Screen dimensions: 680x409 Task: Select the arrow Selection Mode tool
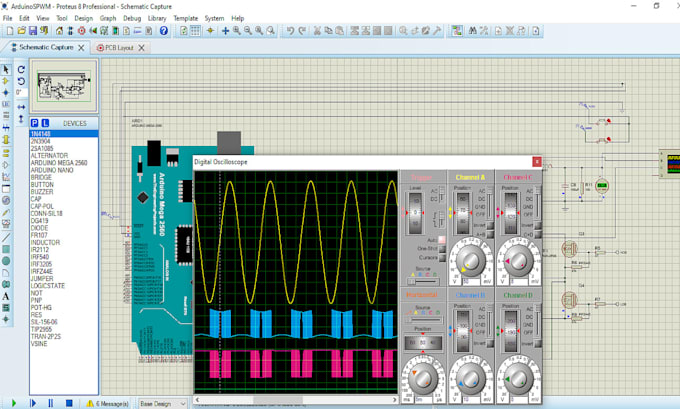tap(6, 69)
